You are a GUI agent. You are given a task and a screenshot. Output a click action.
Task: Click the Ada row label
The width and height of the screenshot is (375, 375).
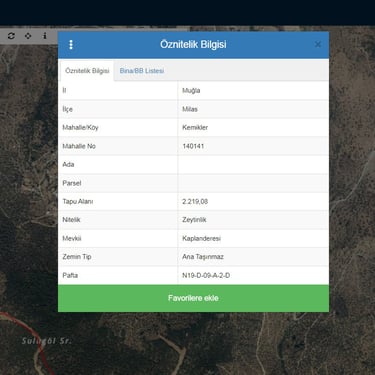68,164
